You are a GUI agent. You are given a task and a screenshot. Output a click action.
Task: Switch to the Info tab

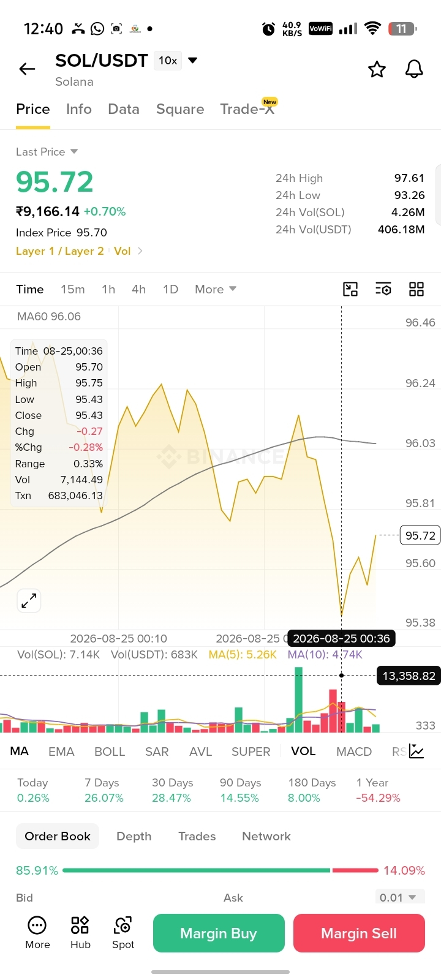(x=79, y=109)
